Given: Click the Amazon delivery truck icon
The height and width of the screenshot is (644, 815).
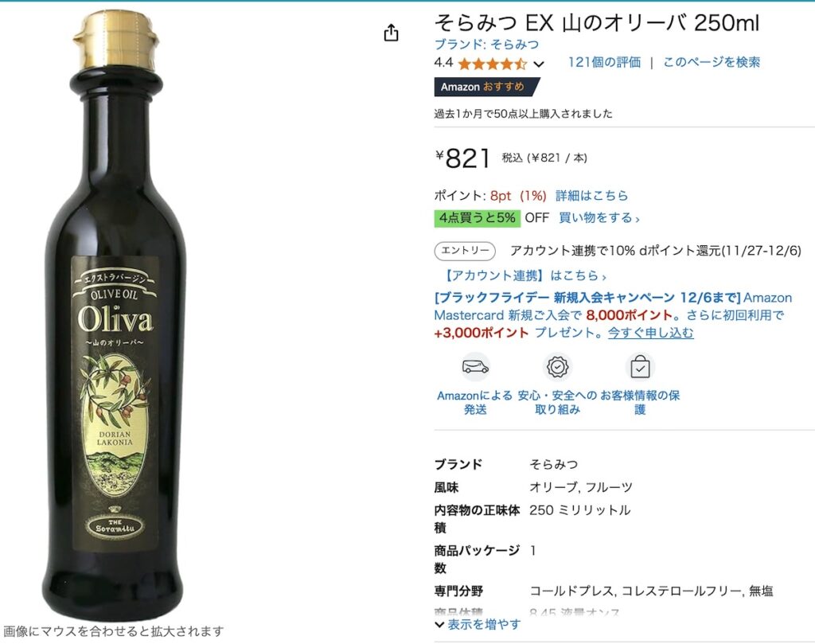Looking at the screenshot, I should [475, 367].
